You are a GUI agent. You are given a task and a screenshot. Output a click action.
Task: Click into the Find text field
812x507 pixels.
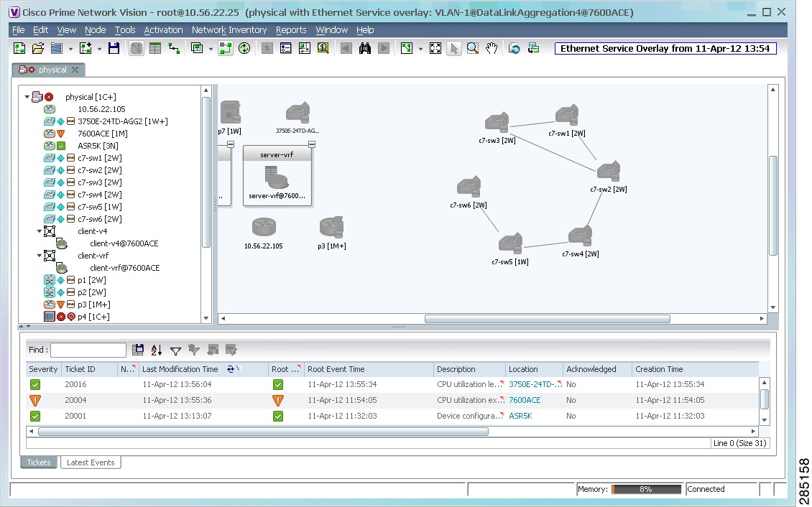[88, 350]
